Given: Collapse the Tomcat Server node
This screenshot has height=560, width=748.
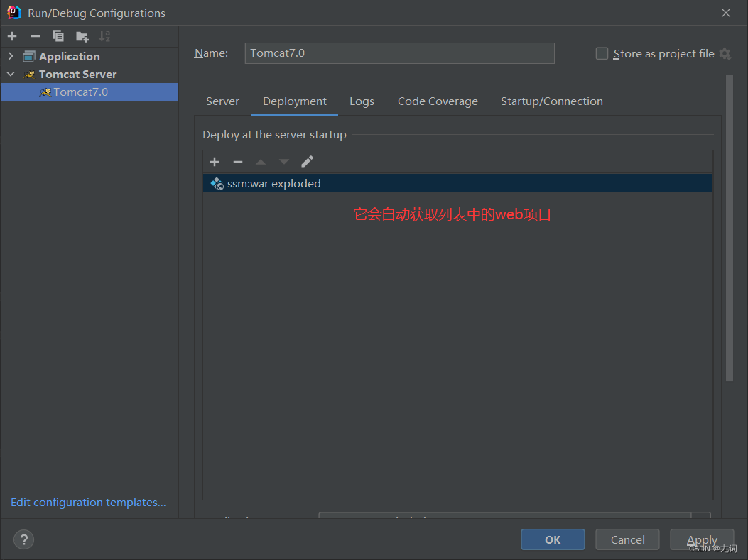Looking at the screenshot, I should tap(11, 75).
